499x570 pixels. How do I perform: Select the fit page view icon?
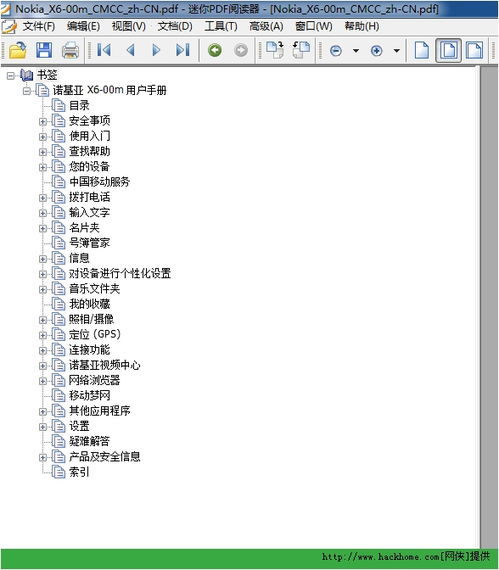click(x=448, y=50)
